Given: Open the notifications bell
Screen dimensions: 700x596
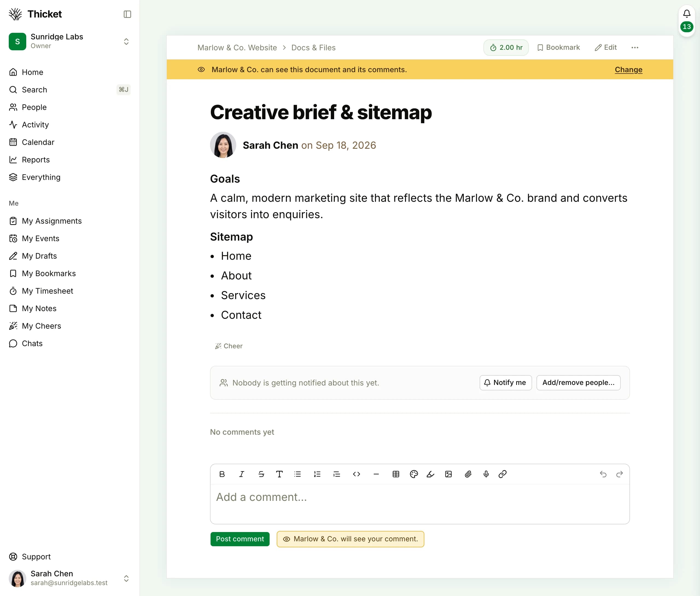Looking at the screenshot, I should (687, 13).
